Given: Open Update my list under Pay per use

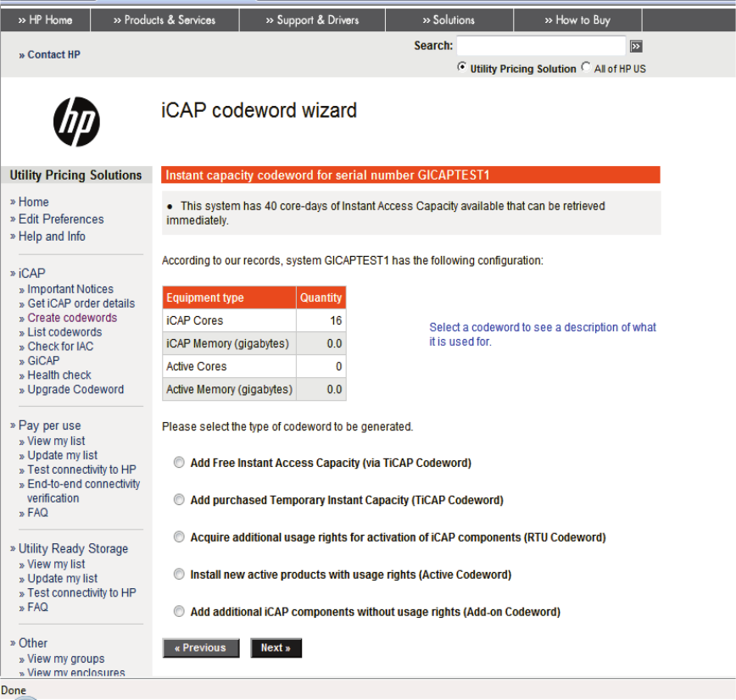Looking at the screenshot, I should tap(63, 455).
